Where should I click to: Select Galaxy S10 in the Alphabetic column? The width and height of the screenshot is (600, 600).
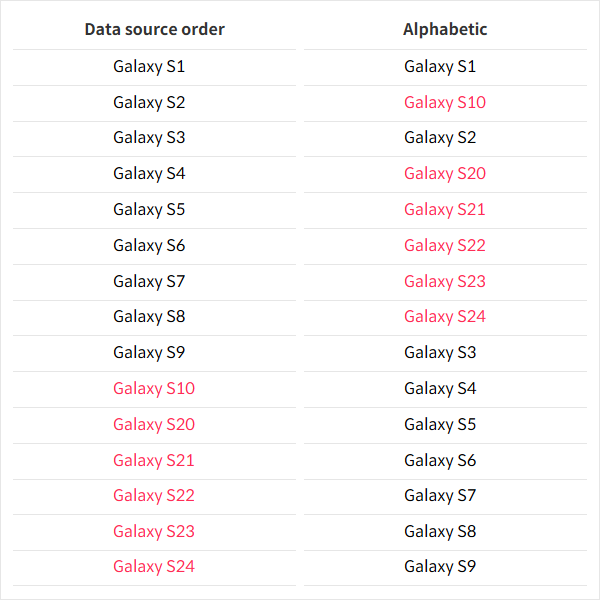(x=445, y=102)
